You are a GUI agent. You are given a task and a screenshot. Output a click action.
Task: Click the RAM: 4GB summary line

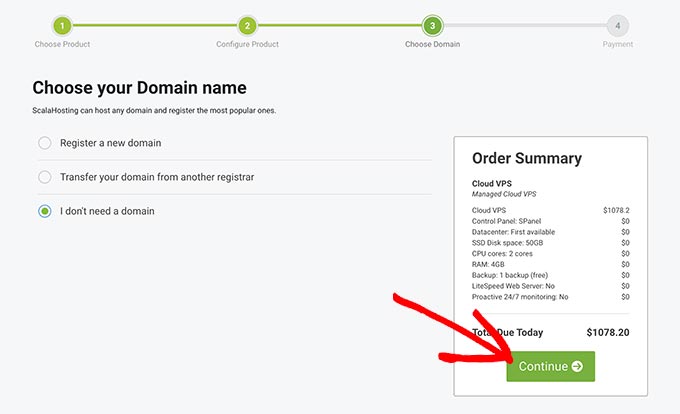(x=488, y=264)
